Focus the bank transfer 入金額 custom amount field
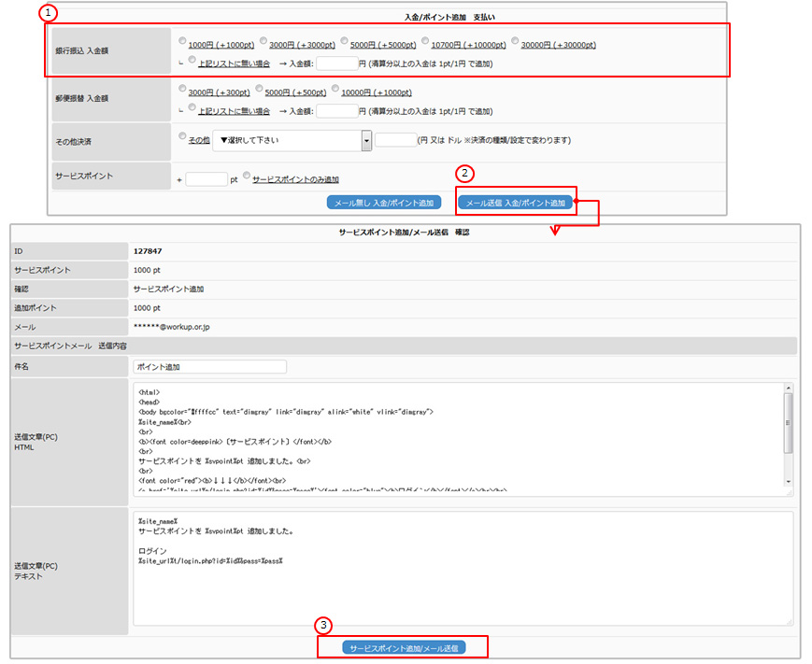The height and width of the screenshot is (664, 812). tap(337, 64)
